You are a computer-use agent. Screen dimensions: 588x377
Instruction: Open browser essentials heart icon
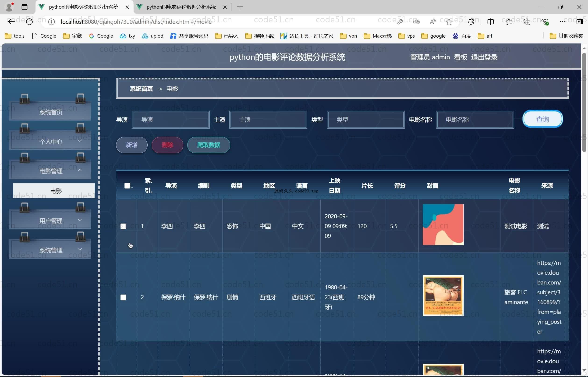(x=545, y=22)
